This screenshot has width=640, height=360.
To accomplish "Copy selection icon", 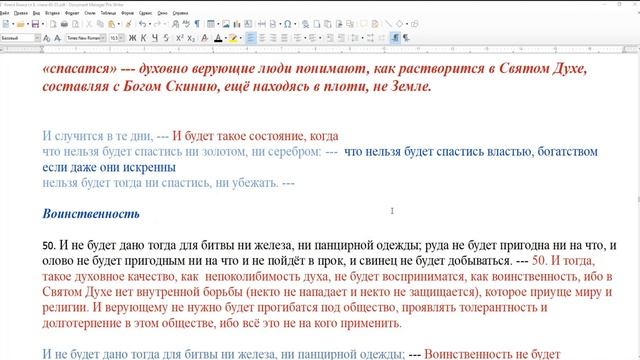I will coord(100,24).
